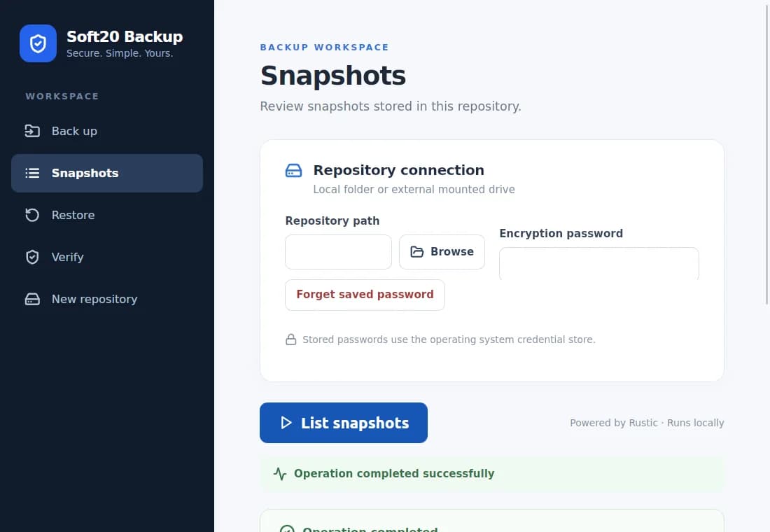The height and width of the screenshot is (532, 770).
Task: Click 'Local folder or external mounted drive' text
Action: pos(414,190)
